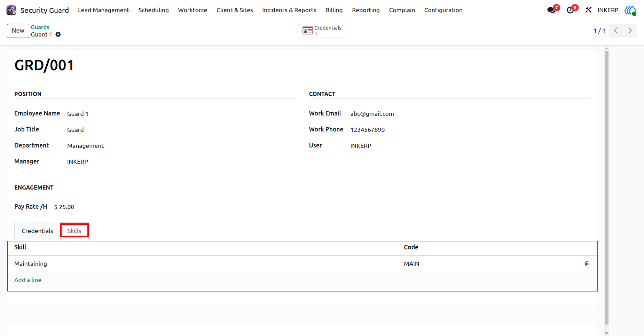
Task: Switch to the Credentials tab
Action: (37, 231)
